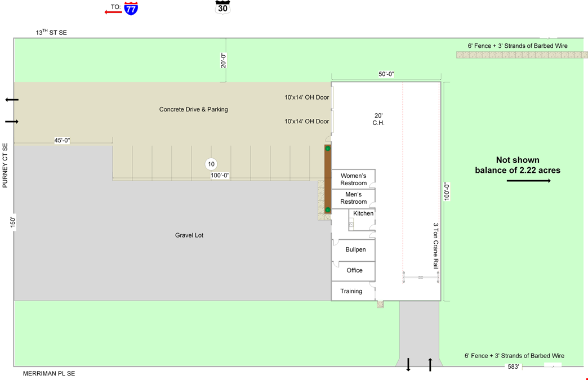The height and width of the screenshot is (380, 588).
Task: Select the Women's Restroom room
Action: 353,179
